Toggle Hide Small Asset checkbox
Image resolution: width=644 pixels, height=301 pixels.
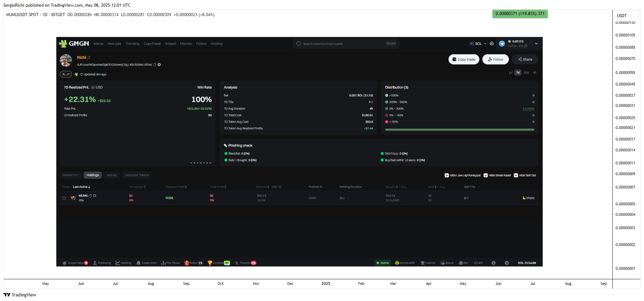[x=486, y=176]
